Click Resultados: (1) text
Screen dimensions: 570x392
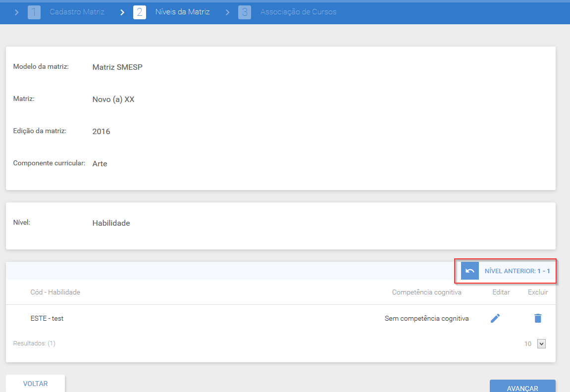coord(34,343)
